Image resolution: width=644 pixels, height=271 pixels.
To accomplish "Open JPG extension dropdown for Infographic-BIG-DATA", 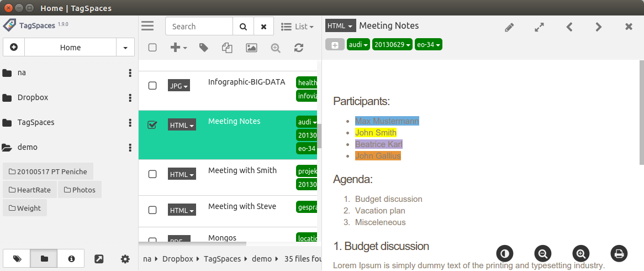I will tap(178, 86).
